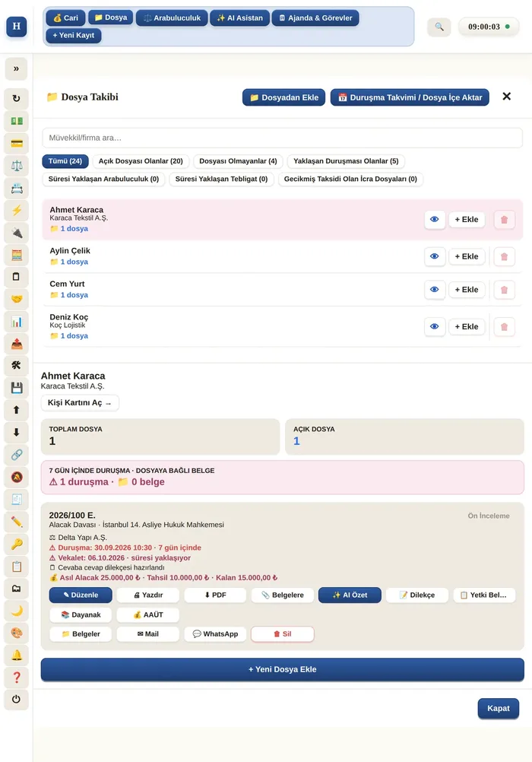Screen dimensions: 532x762
Task: Open the Arabuluculuk top menu item
Action: (x=172, y=18)
